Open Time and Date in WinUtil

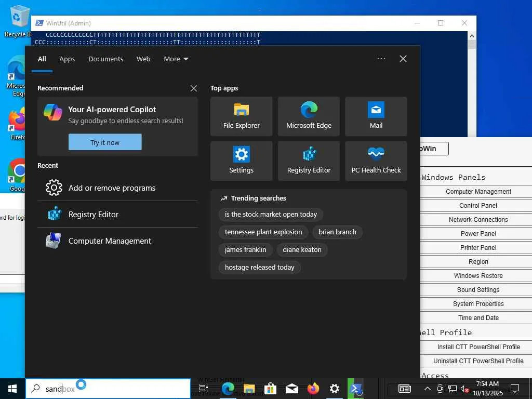point(478,318)
